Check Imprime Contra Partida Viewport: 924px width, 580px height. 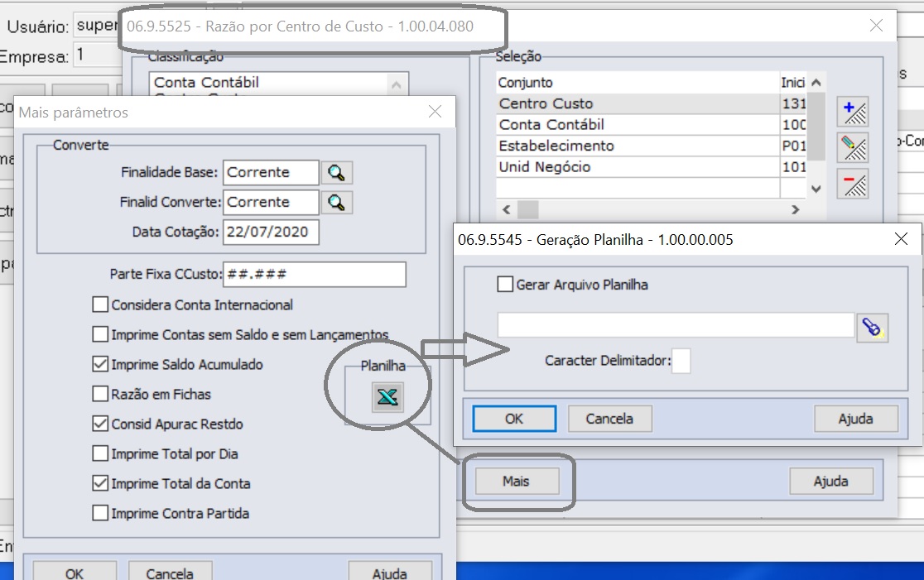(x=100, y=513)
